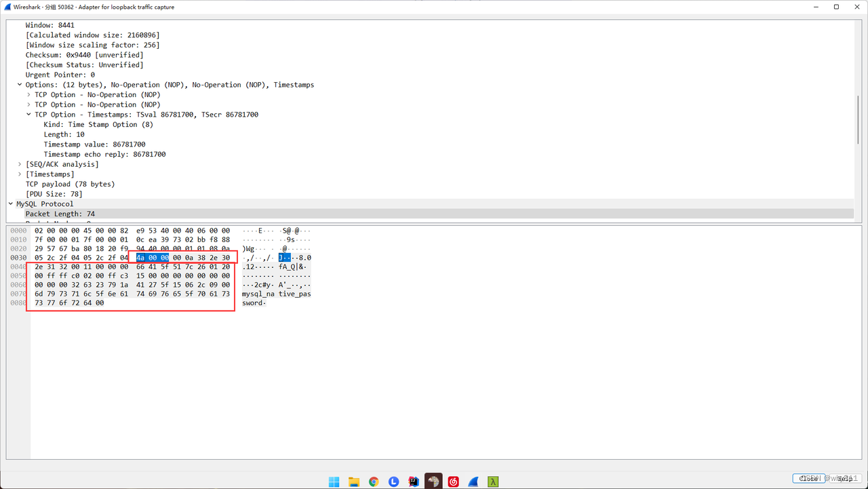
Task: Click the Wireshark title bar icon
Action: (x=7, y=7)
